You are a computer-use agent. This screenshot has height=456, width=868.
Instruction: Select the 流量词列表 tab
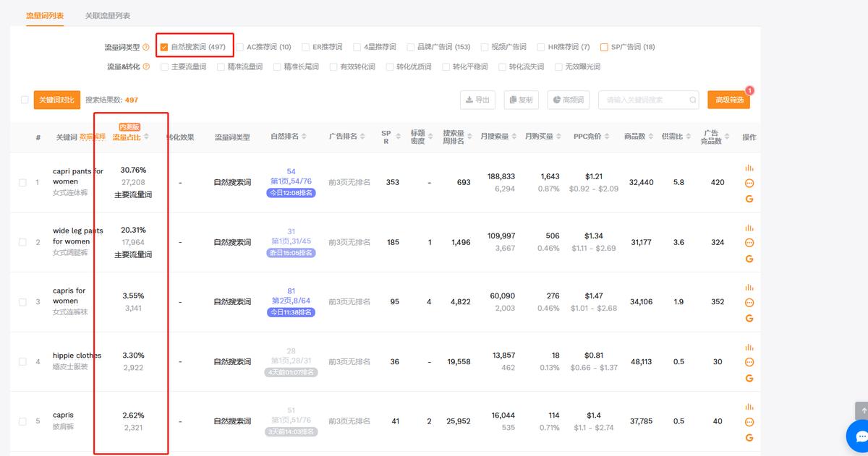(x=46, y=14)
